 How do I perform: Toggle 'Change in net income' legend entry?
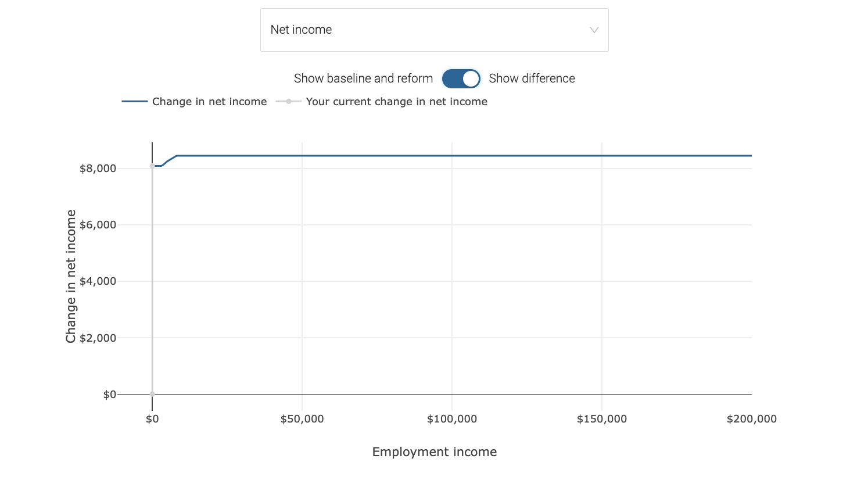pyautogui.click(x=209, y=102)
